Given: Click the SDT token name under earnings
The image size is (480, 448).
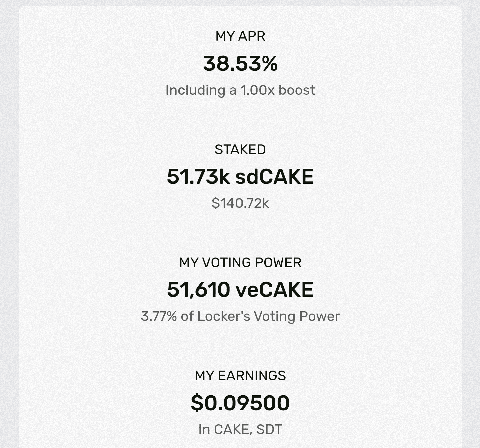Looking at the screenshot, I should point(269,429).
